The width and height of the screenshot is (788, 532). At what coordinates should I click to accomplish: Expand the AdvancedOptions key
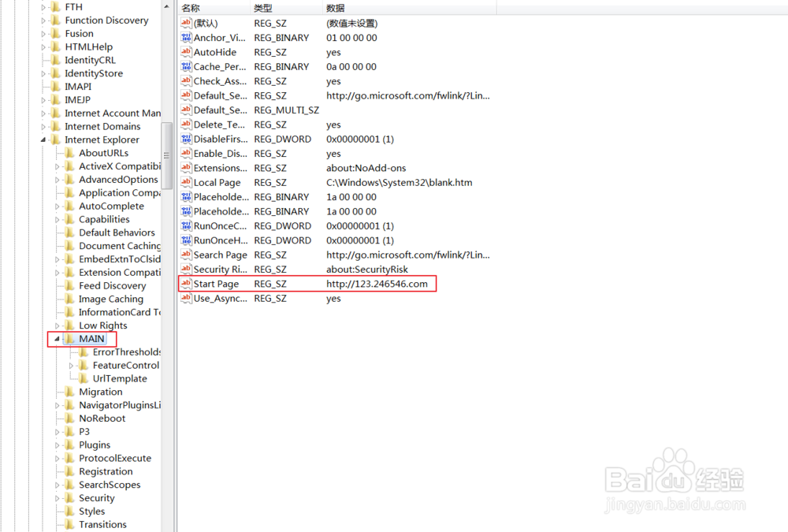[x=57, y=180]
